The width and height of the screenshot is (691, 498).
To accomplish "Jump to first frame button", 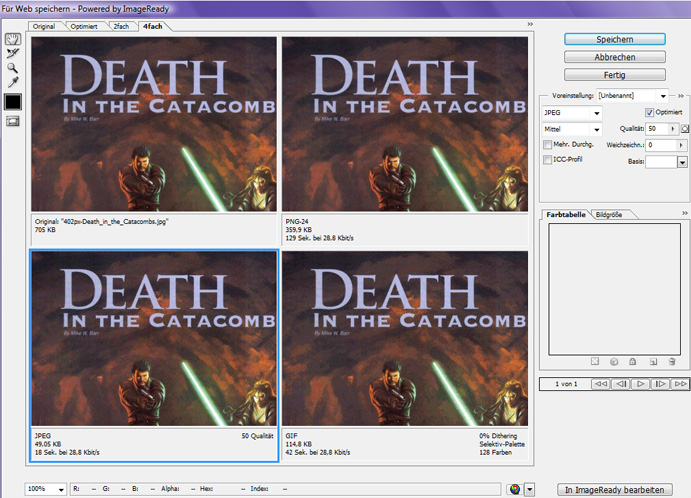I will [x=600, y=384].
